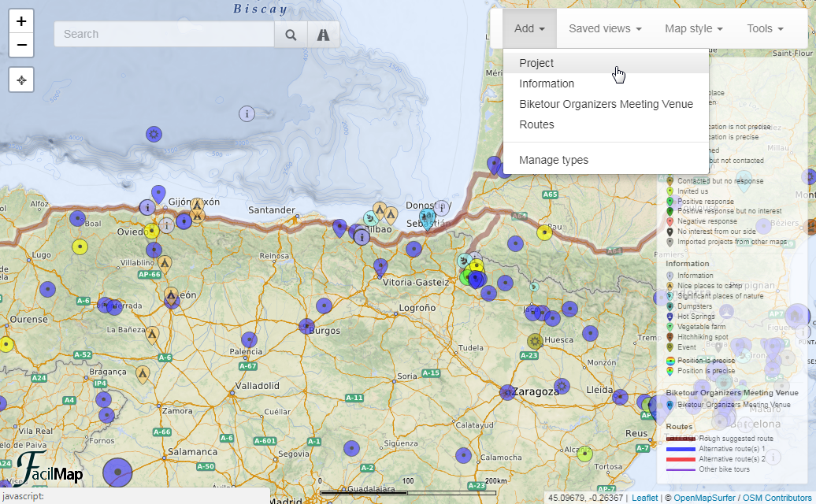The height and width of the screenshot is (504, 816).
Task: Toggle Dumpsters legend filter
Action: point(694,306)
